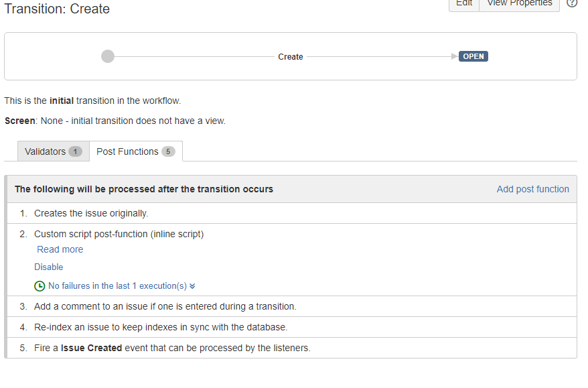This screenshot has width=588, height=388.
Task: Click the help question mark icon
Action: [x=572, y=3]
